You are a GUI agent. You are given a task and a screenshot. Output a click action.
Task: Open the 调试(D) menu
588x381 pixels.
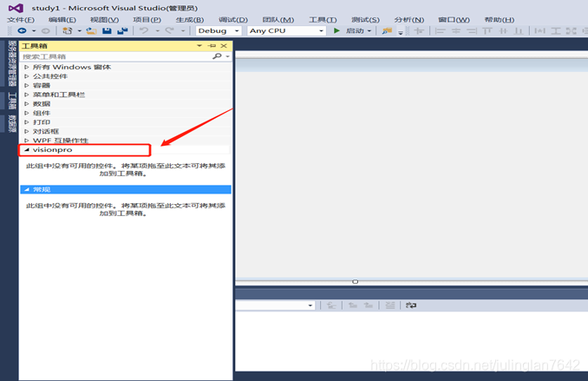[x=233, y=19]
